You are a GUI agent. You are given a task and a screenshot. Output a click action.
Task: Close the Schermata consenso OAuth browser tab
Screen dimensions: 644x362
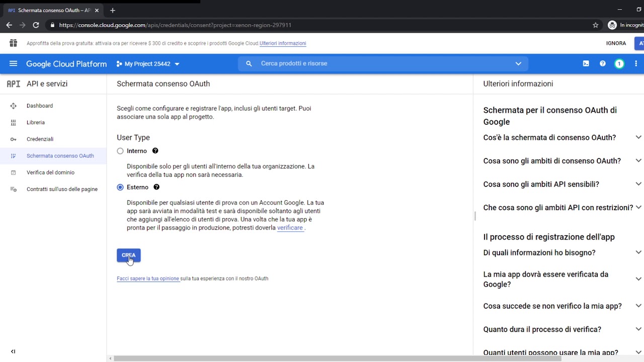(97, 10)
